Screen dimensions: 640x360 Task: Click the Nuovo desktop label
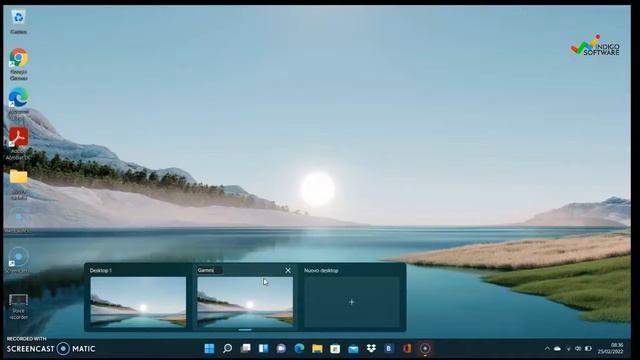pos(321,270)
